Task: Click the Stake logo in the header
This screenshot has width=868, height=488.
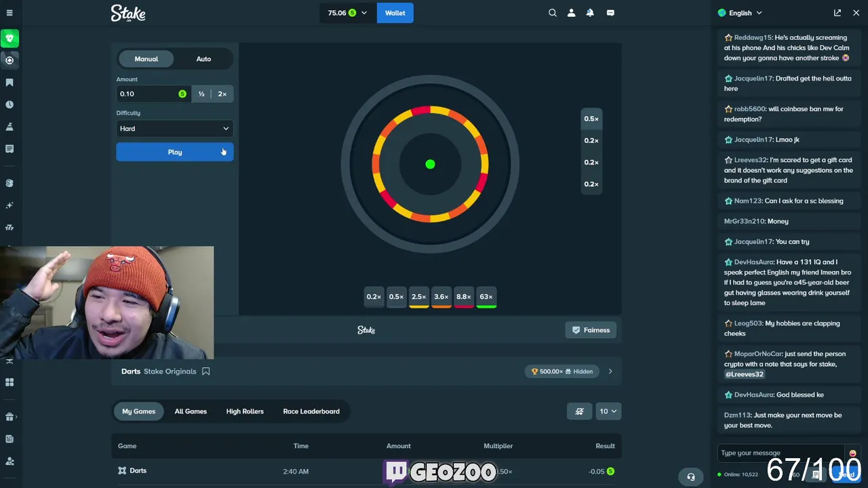Action: [x=128, y=13]
